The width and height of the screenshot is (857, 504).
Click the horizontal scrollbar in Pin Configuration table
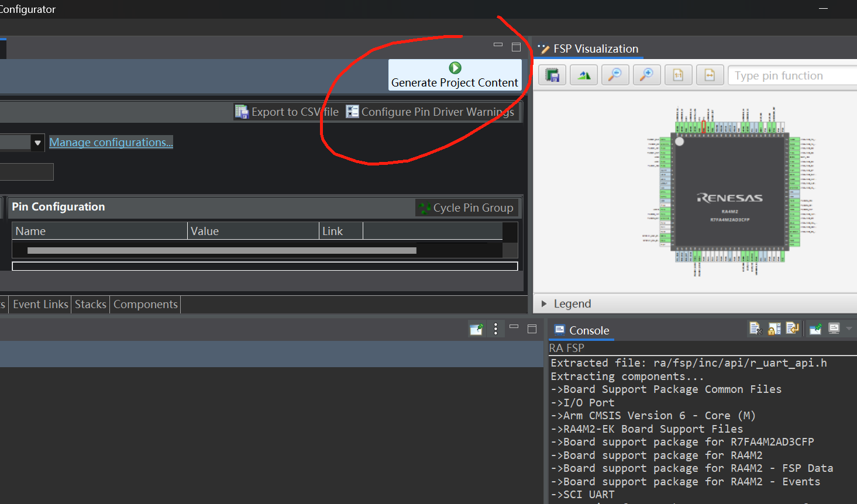[x=222, y=250]
